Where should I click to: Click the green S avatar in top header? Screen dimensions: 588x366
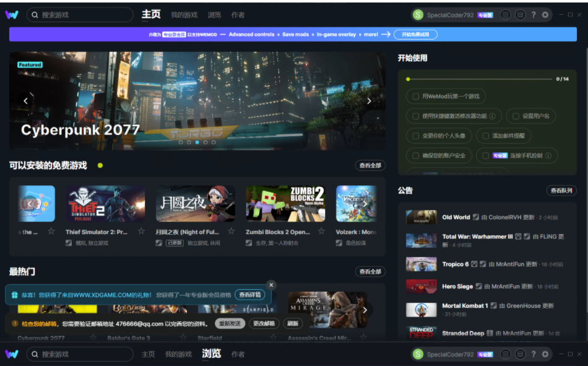pos(418,15)
